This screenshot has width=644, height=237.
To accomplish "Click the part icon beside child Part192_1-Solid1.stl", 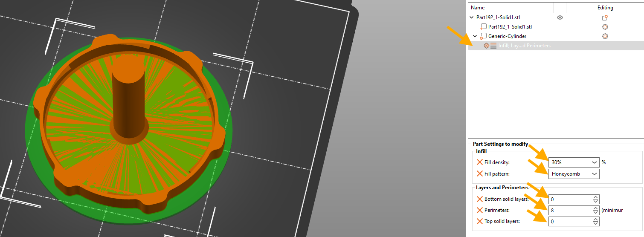I will point(483,27).
